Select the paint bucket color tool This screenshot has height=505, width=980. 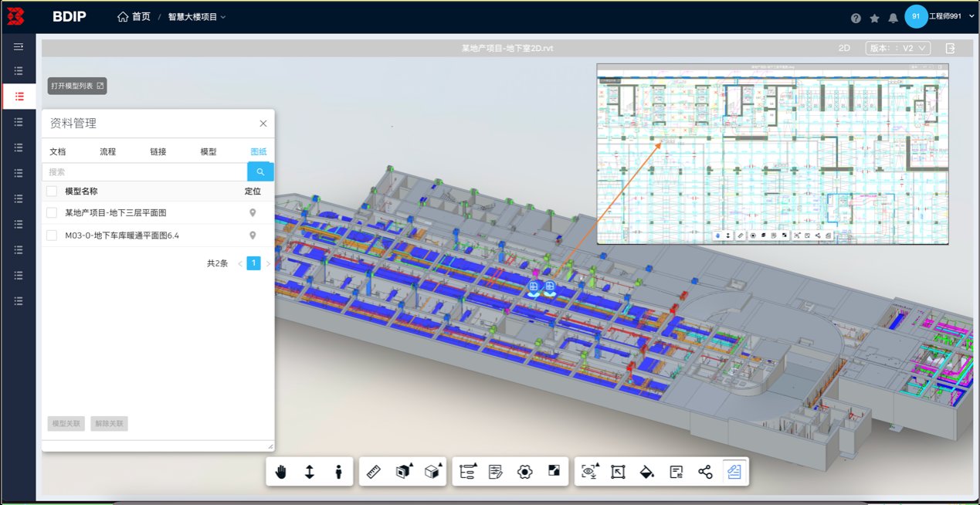647,472
